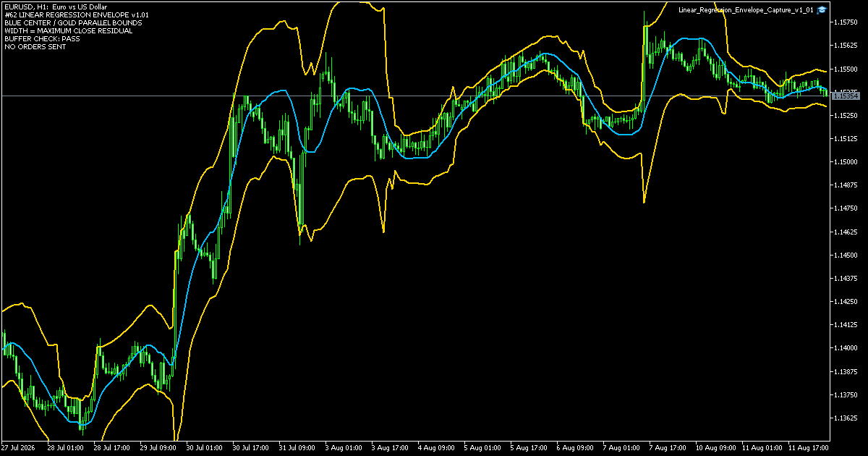868x456 pixels.
Task: Click the 1.14875 price scale label
Action: pos(846,185)
